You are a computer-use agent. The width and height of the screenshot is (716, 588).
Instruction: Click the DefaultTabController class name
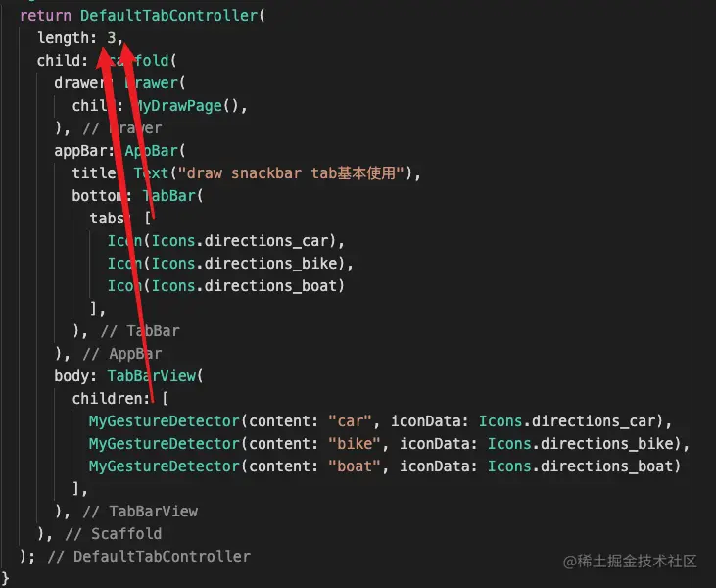click(x=168, y=16)
